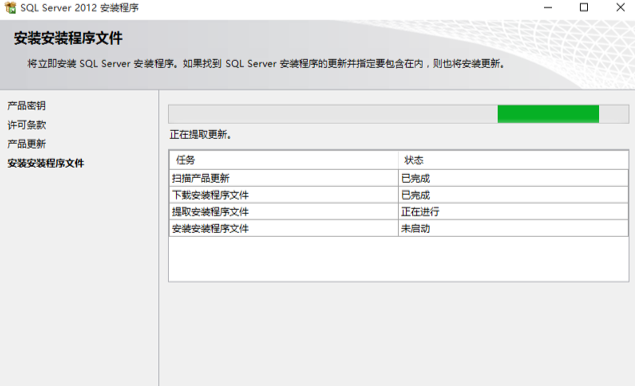
Task: Click the SQL Server setup title bar icon
Action: pyautogui.click(x=10, y=8)
